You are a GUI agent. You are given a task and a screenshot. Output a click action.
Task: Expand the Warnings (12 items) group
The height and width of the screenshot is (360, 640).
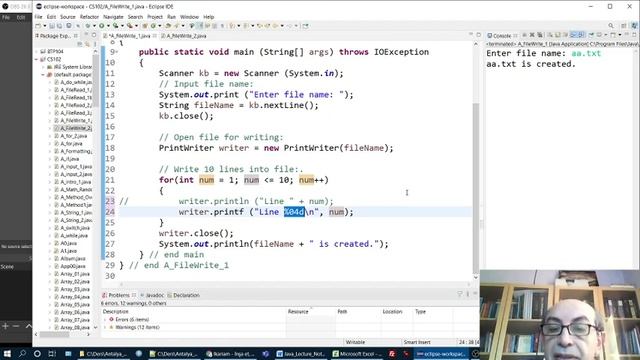coord(105,327)
